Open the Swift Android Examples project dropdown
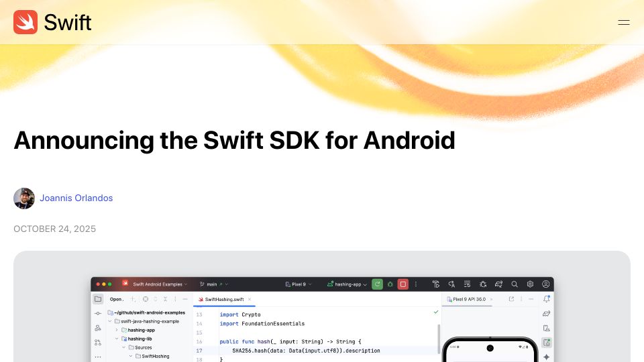The width and height of the screenshot is (644, 362). click(160, 284)
